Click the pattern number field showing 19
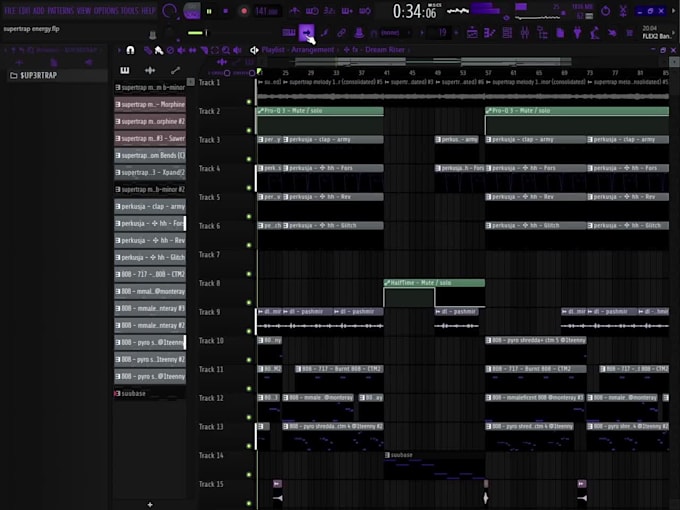Screen dimensions: 680x510 pyautogui.click(x=441, y=33)
